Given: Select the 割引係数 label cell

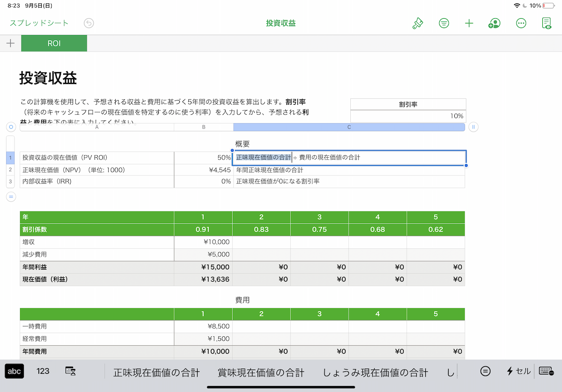Looking at the screenshot, I should coord(97,230).
